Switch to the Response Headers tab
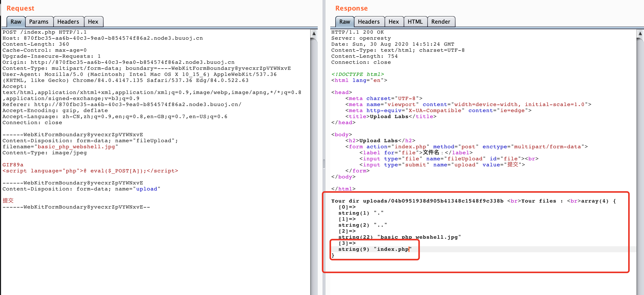 pos(369,22)
